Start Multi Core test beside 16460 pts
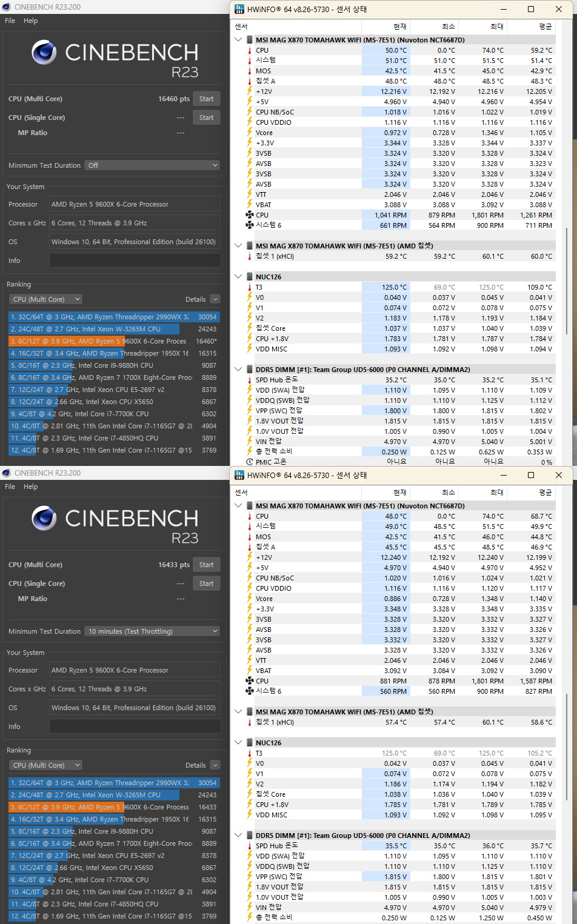 click(206, 99)
